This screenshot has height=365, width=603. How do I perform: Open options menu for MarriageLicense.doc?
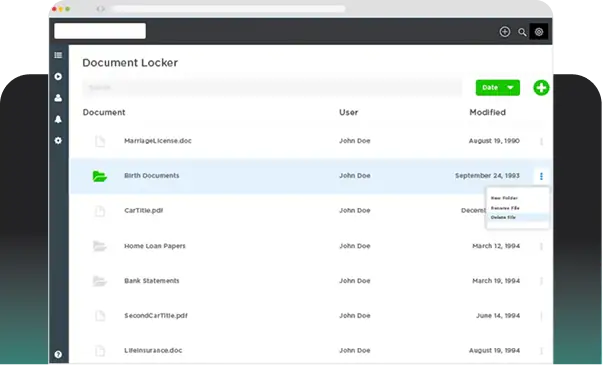point(541,142)
